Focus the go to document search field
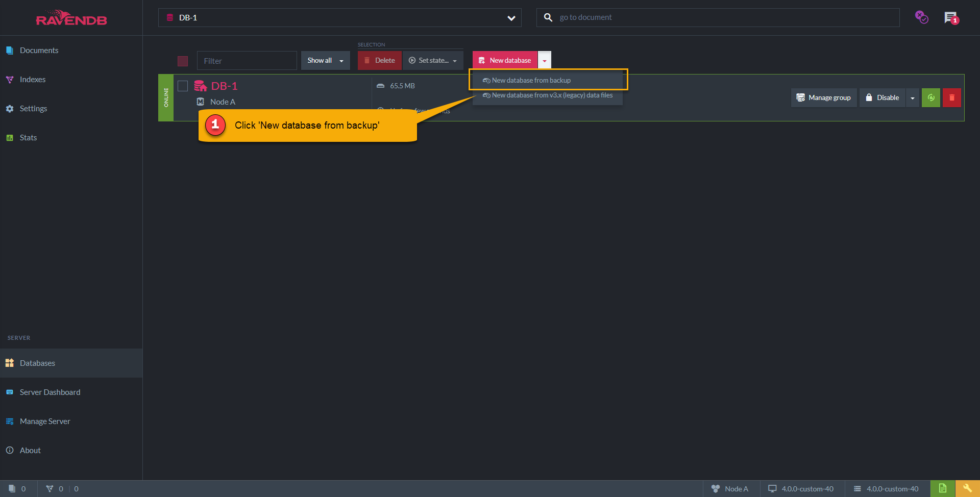The width and height of the screenshot is (980, 497). pos(718,18)
